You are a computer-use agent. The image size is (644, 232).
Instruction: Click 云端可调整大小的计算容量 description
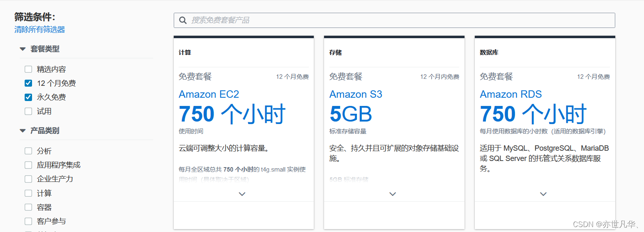click(x=224, y=148)
